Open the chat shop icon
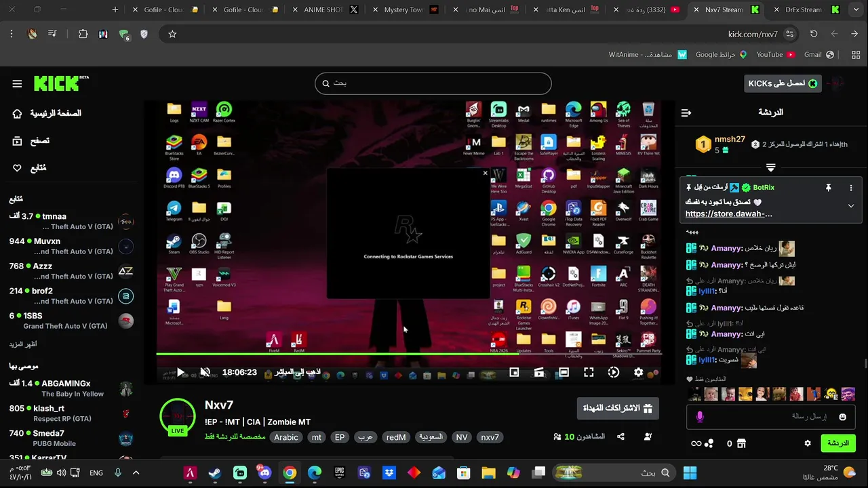Image resolution: width=868 pixels, height=488 pixels. coord(741,443)
